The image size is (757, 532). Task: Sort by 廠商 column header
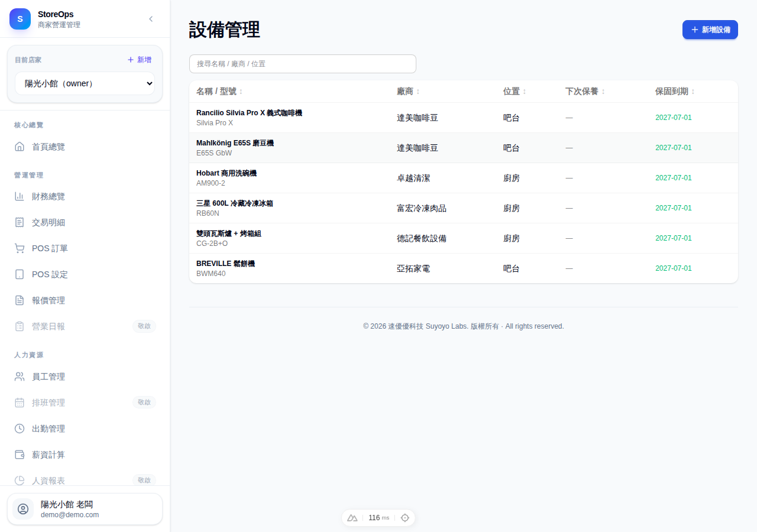click(409, 92)
